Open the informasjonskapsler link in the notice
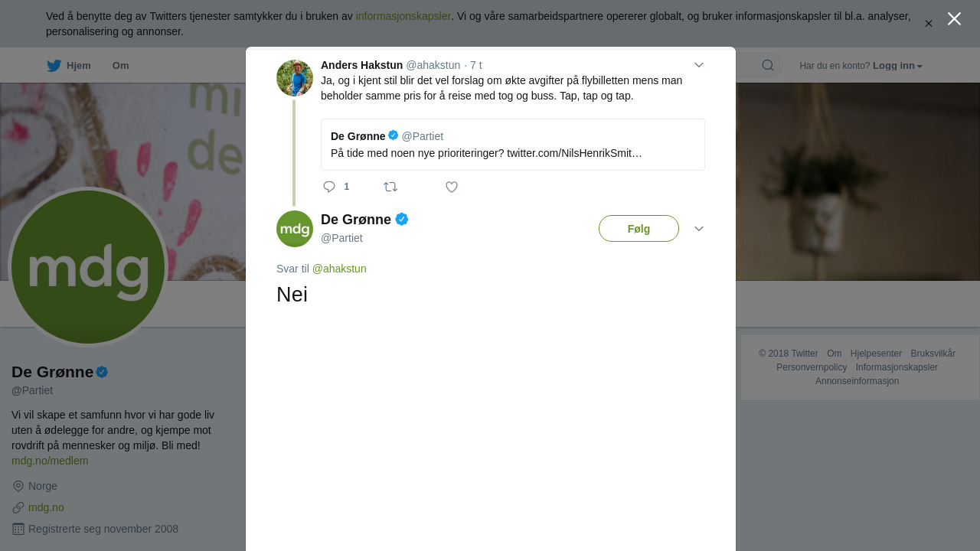Image resolution: width=980 pixels, height=551 pixels. 403,16
